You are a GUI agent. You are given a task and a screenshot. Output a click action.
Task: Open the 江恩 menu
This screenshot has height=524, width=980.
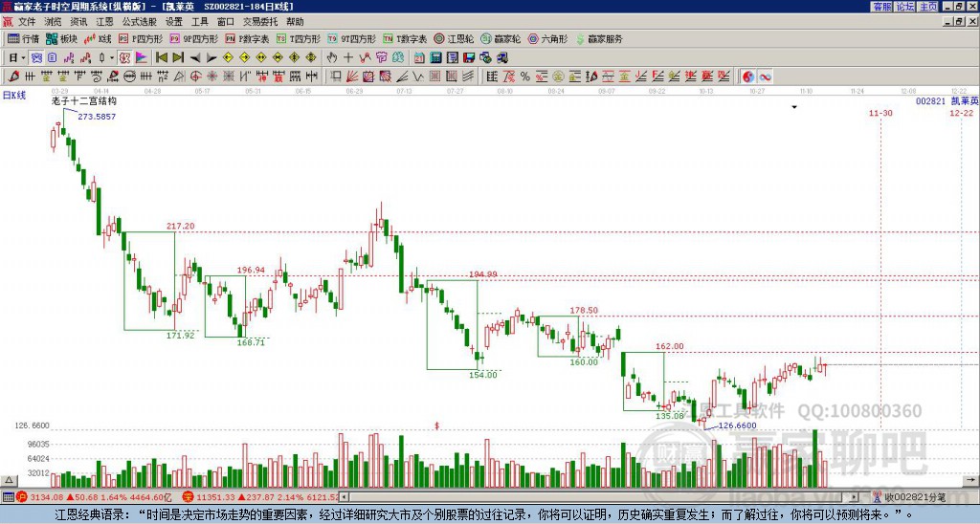(104, 22)
